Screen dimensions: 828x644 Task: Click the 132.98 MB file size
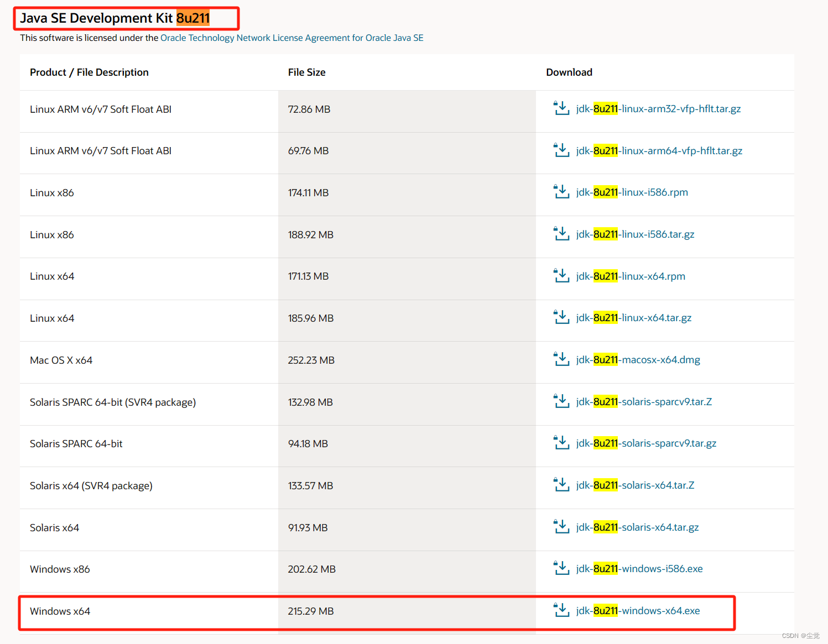310,402
